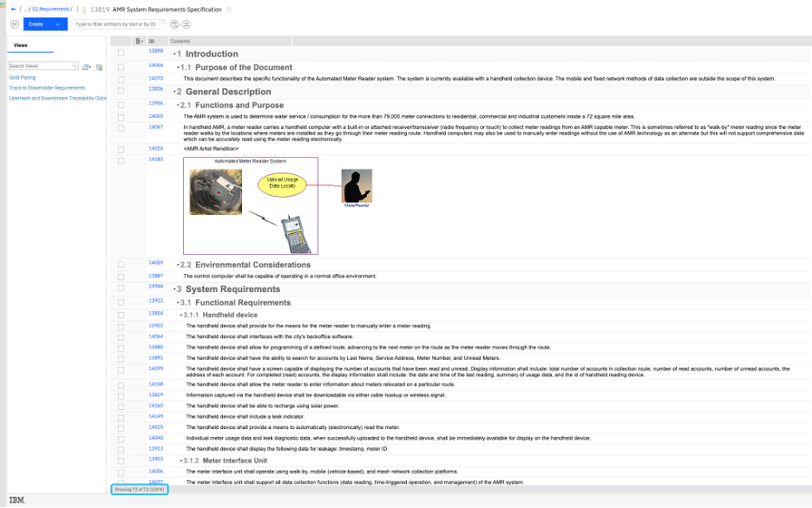Click the expand-all-sections toolbar icon
Screen dimensions: 812x508
(187, 24)
